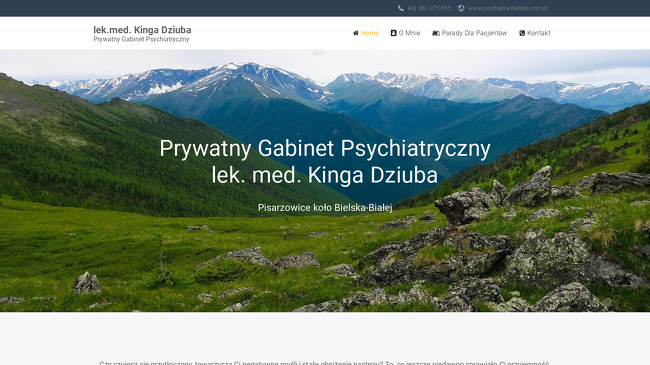The height and width of the screenshot is (365, 650).
Task: Click the phone number Rej. 881-275-555
Action: click(429, 8)
